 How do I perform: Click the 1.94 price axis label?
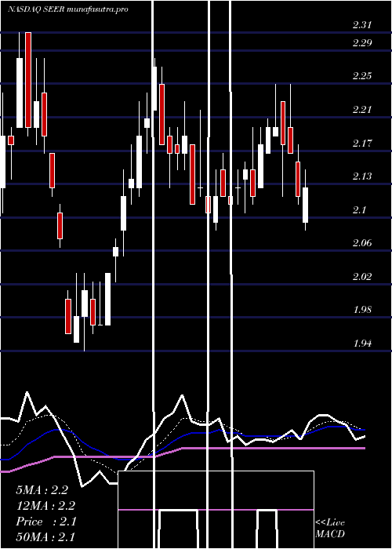coord(361,344)
